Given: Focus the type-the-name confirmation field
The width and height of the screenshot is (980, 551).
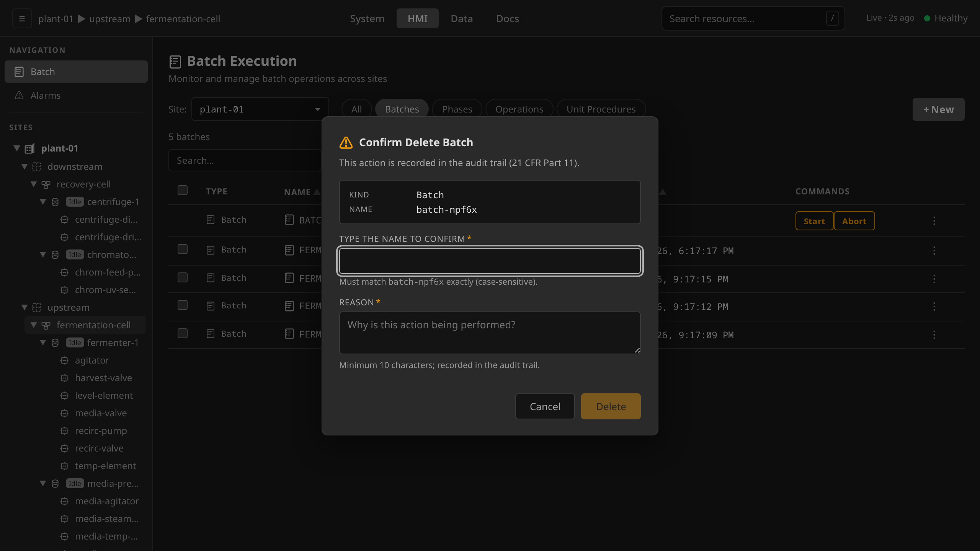Looking at the screenshot, I should [x=490, y=261].
